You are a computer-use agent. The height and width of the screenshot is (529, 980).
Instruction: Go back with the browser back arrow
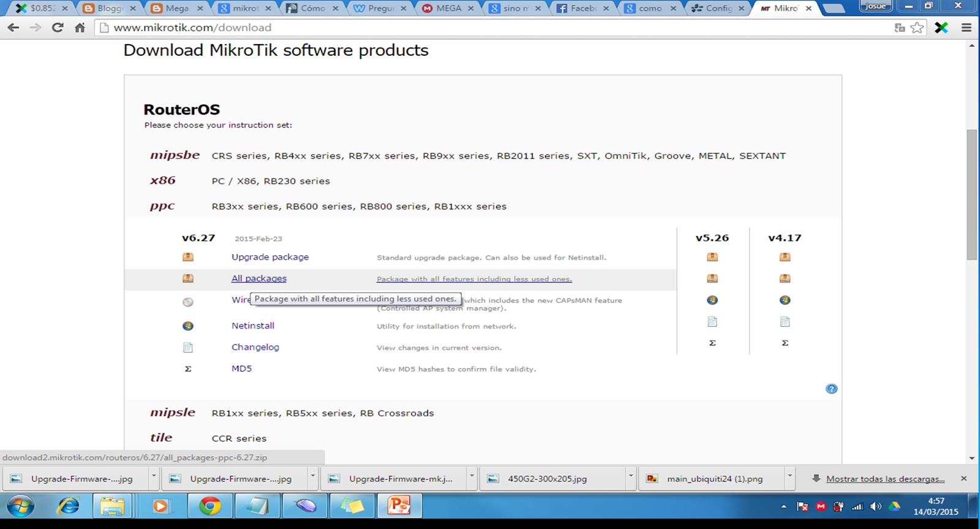click(13, 28)
